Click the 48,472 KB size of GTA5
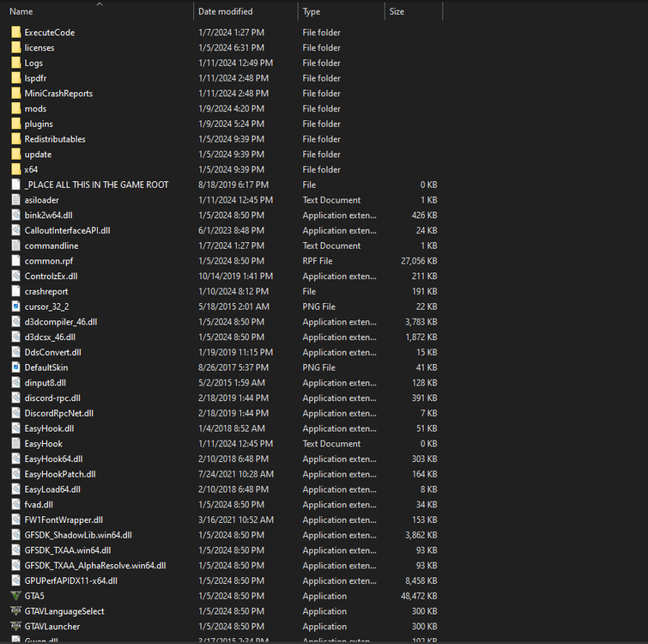Screen dimensions: 648x644 point(419,596)
